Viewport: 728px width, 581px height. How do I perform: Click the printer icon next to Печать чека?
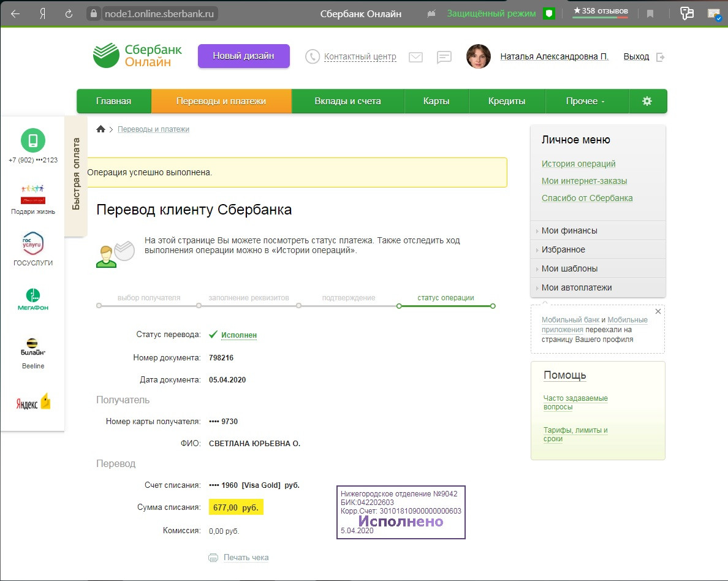pos(213,558)
